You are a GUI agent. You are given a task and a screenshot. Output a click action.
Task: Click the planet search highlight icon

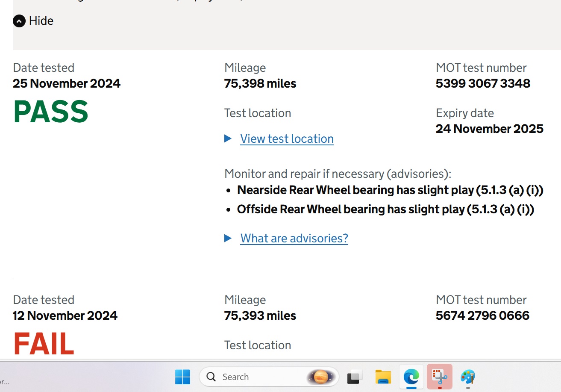(321, 377)
